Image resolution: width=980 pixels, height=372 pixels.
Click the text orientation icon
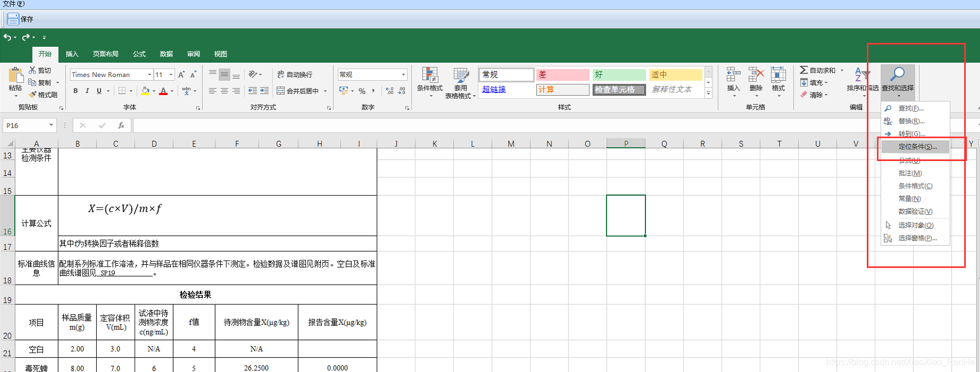253,74
